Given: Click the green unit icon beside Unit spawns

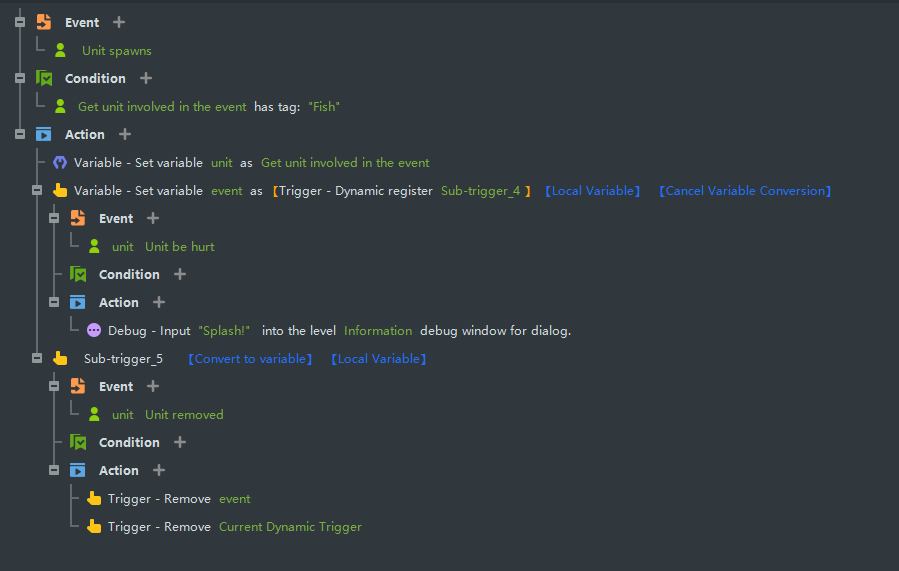Looking at the screenshot, I should pos(60,50).
